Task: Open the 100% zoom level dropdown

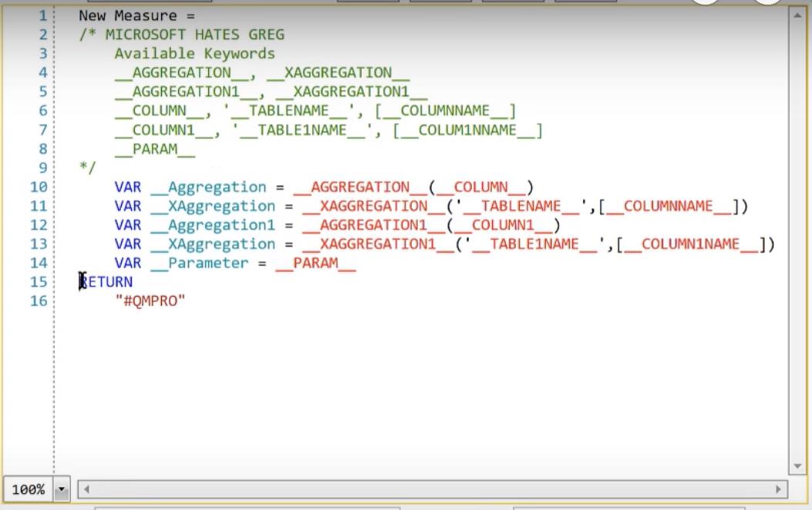Action: (x=62, y=489)
